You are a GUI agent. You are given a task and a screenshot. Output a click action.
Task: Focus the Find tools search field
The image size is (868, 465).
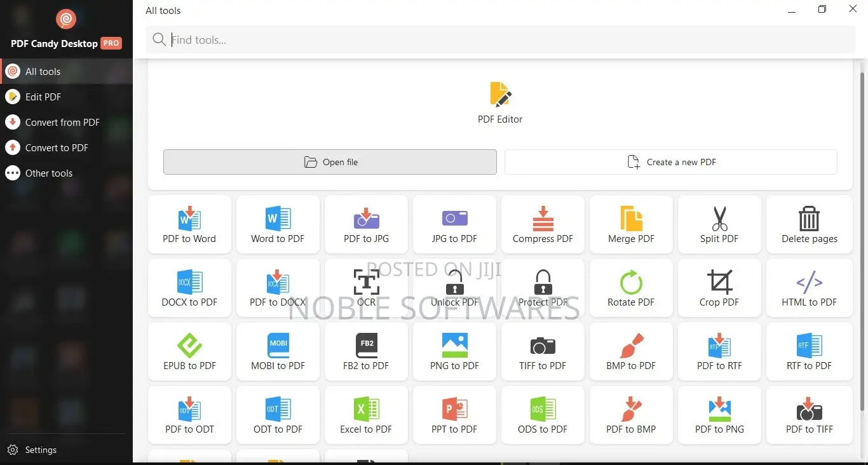pyautogui.click(x=500, y=40)
